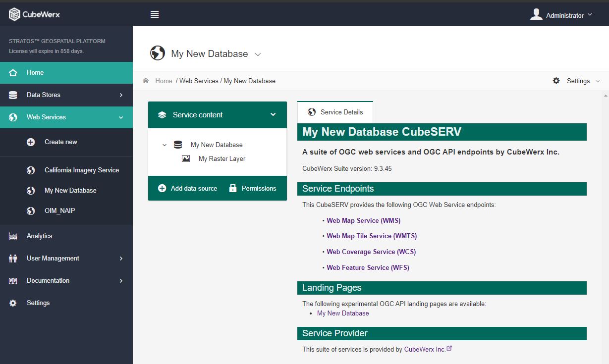Select the Service Details tab

[335, 112]
